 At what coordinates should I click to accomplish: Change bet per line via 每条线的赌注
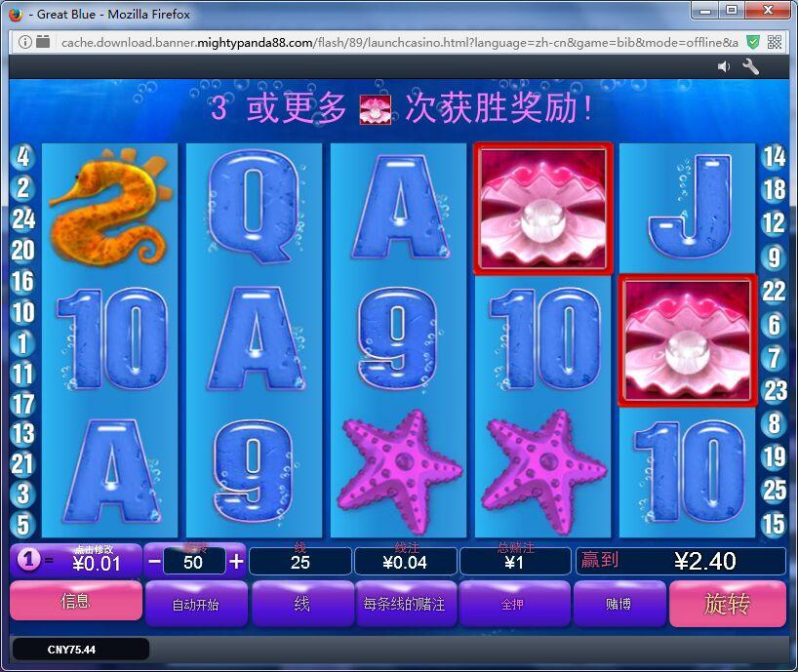405,604
